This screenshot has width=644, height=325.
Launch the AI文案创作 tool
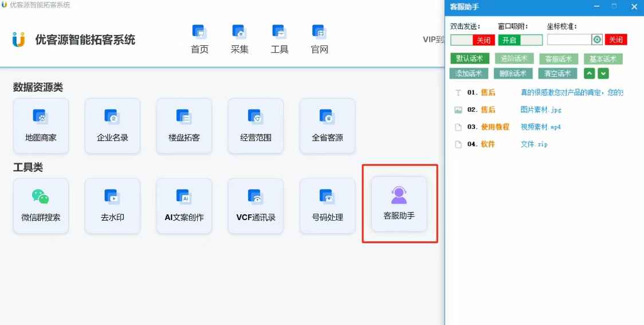pyautogui.click(x=184, y=206)
